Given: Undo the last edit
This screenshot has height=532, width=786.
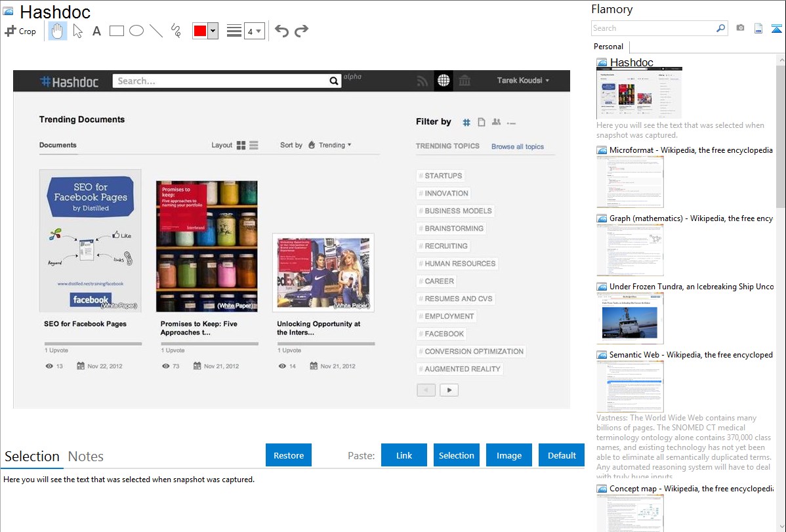Looking at the screenshot, I should click(281, 31).
